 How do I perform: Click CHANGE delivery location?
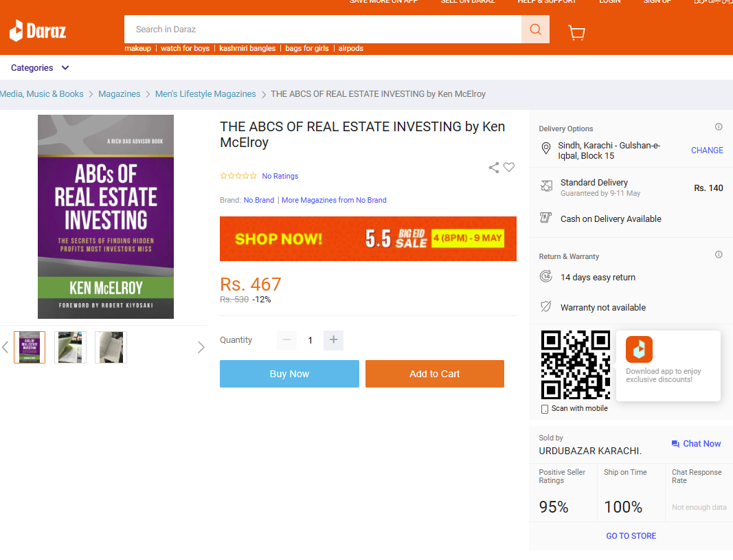coord(707,150)
